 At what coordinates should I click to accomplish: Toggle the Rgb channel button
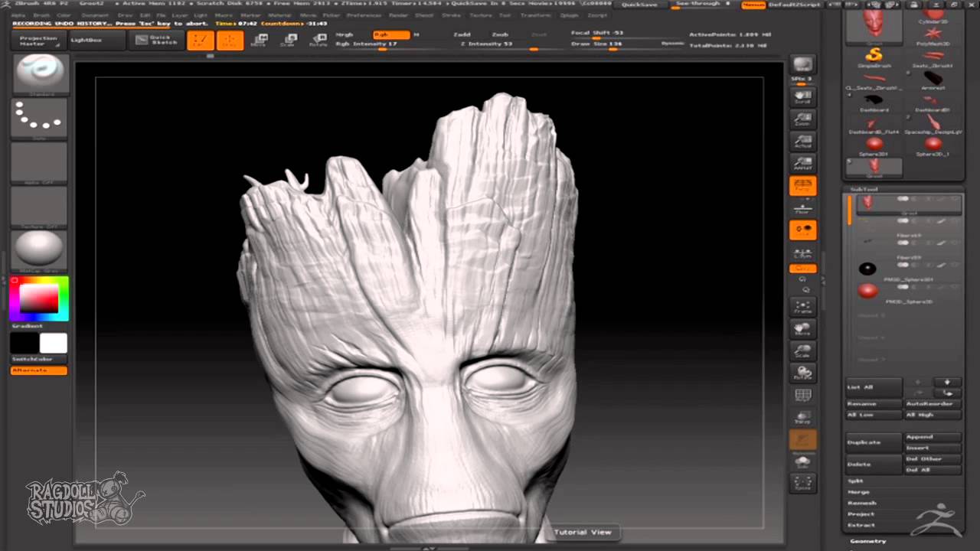(x=391, y=34)
